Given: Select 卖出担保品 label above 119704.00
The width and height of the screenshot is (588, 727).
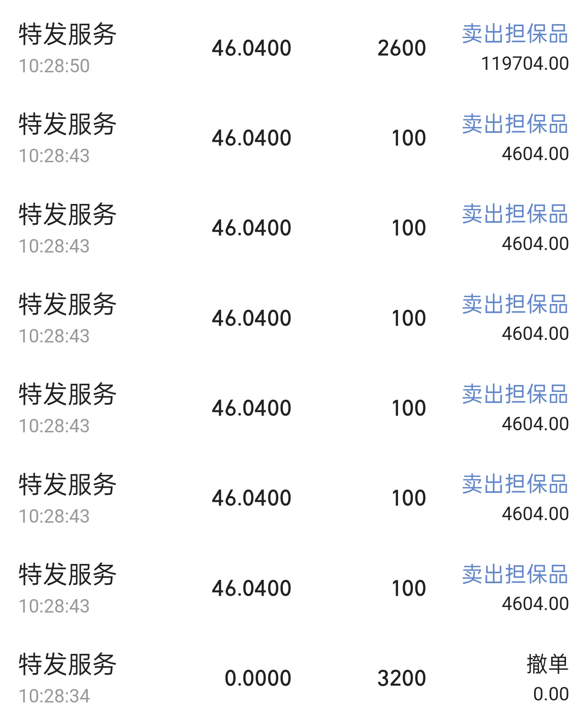Looking at the screenshot, I should pyautogui.click(x=515, y=34).
